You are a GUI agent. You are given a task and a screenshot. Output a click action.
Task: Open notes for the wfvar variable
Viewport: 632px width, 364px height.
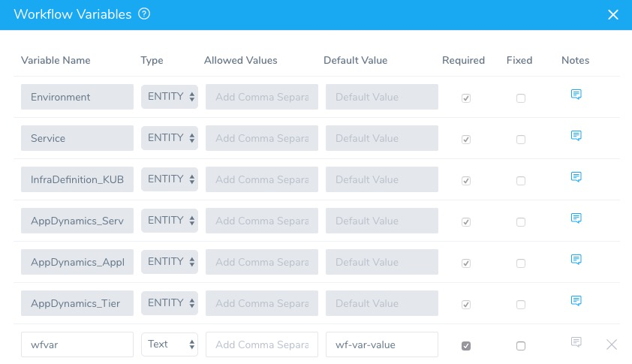576,342
